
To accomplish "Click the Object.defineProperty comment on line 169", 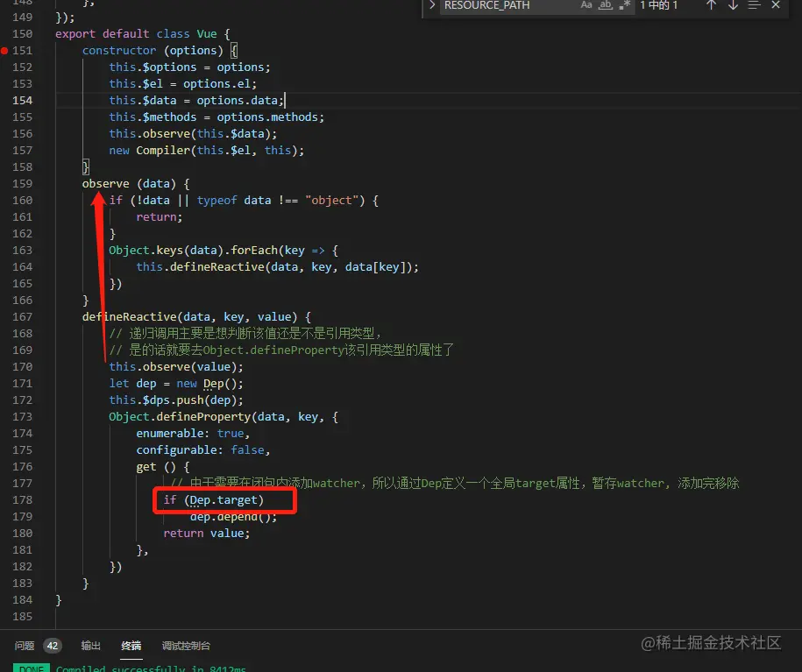I will pos(281,350).
